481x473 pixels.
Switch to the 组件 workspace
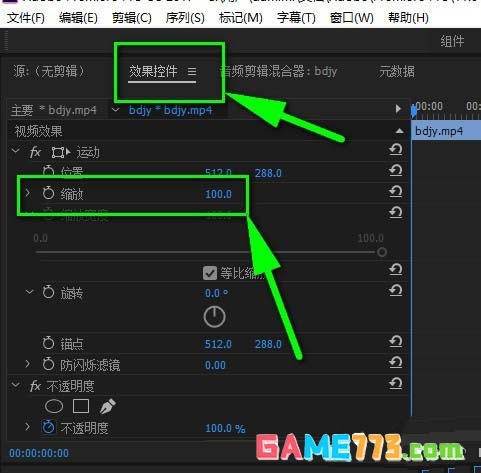[x=452, y=41]
